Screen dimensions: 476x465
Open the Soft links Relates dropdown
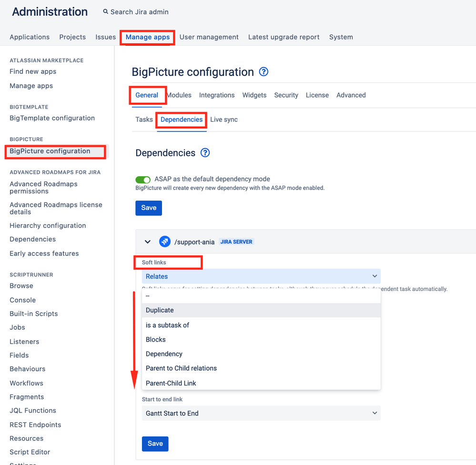click(x=261, y=276)
